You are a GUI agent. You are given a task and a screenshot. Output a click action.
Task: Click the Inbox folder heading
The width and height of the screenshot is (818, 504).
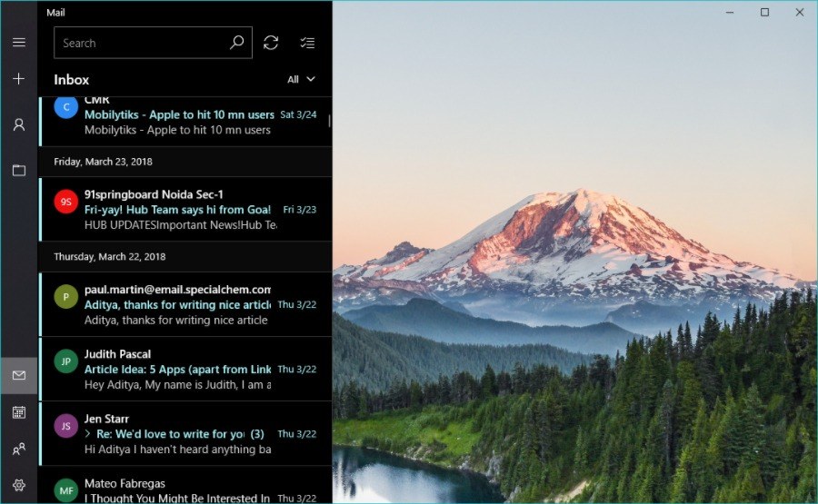(x=72, y=80)
